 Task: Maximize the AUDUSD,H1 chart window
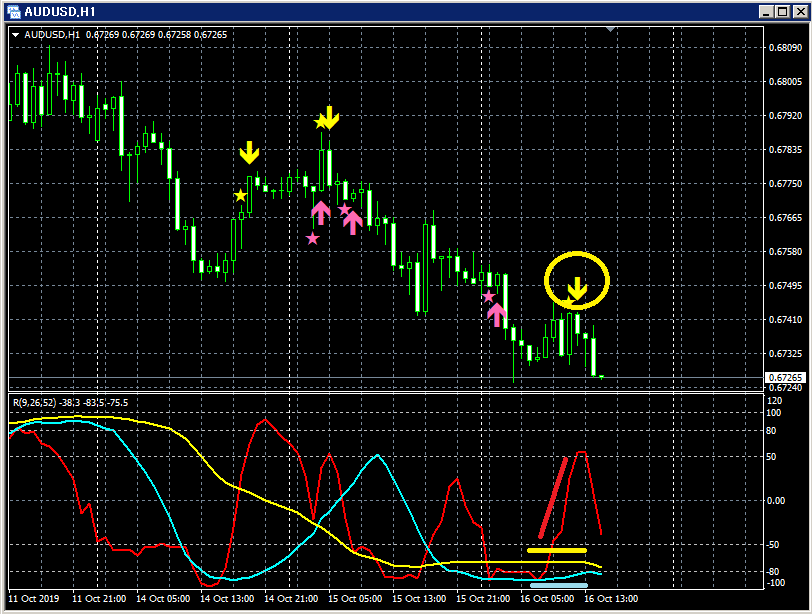pos(783,12)
